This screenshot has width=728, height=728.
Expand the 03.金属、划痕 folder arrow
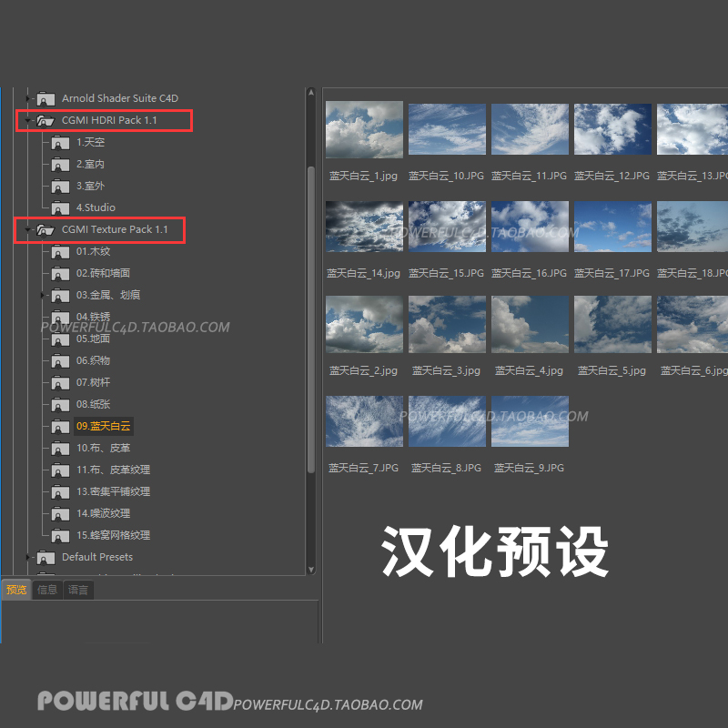pos(42,295)
